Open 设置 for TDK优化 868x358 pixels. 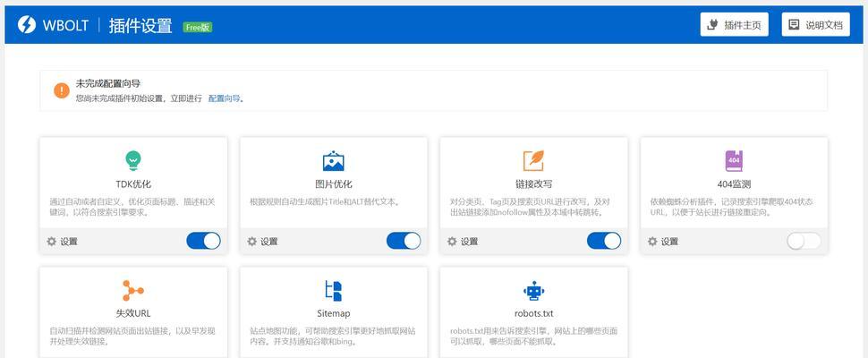62,242
